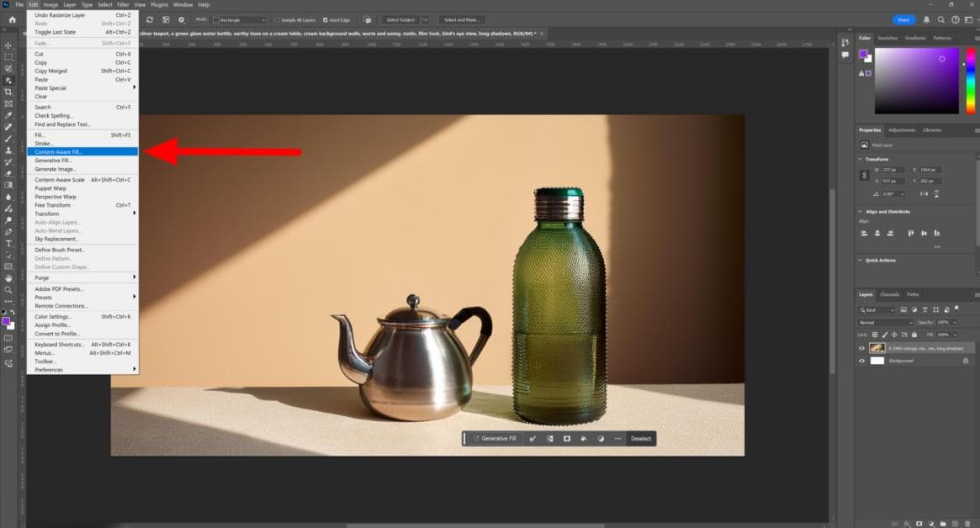
Task: Click the invert selection icon in contextual bar
Action: click(550, 439)
